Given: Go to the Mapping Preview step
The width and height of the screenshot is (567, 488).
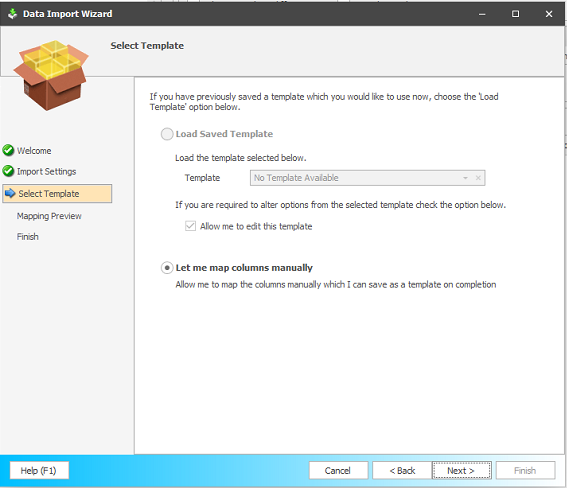Looking at the screenshot, I should 49,216.
